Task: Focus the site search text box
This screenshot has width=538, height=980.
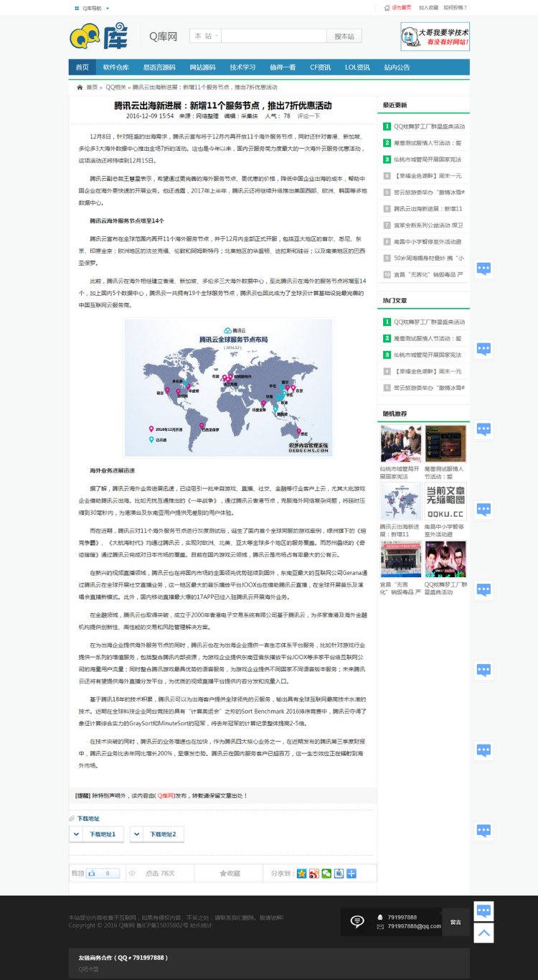Action: click(273, 36)
